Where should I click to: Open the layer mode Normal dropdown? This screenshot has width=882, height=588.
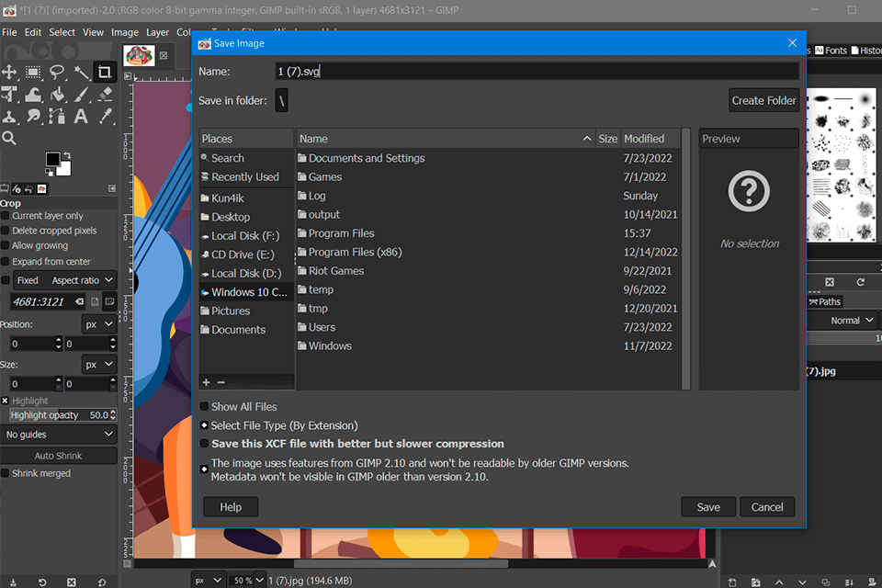pyautogui.click(x=843, y=320)
